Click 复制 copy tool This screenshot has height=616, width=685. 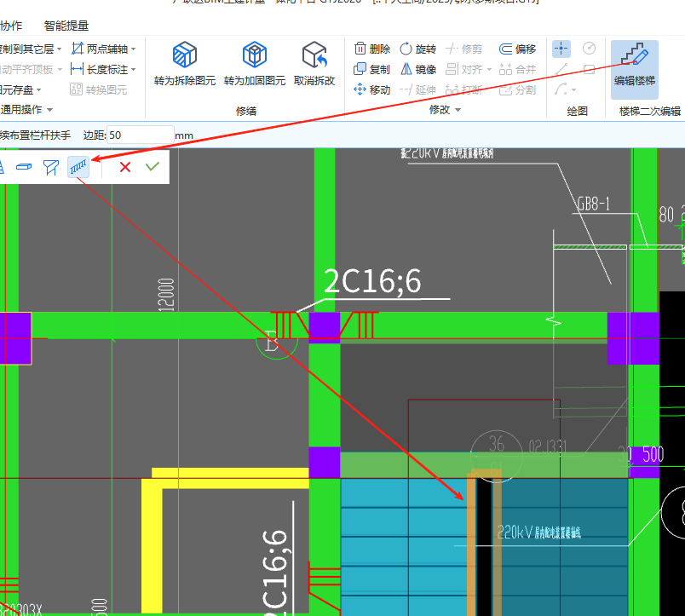tap(371, 70)
